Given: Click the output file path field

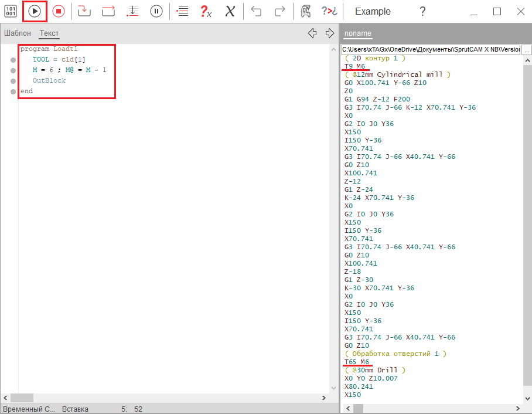Looking at the screenshot, I should point(431,50).
